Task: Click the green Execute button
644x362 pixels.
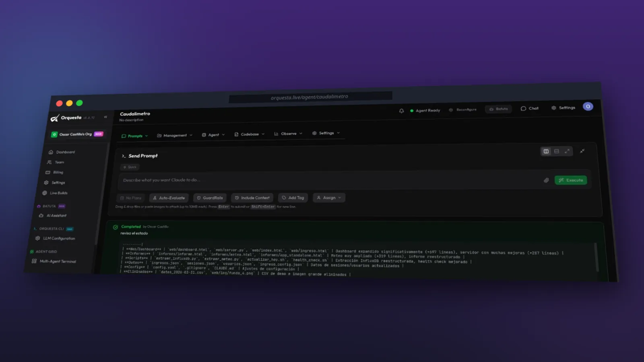Action: (x=571, y=180)
